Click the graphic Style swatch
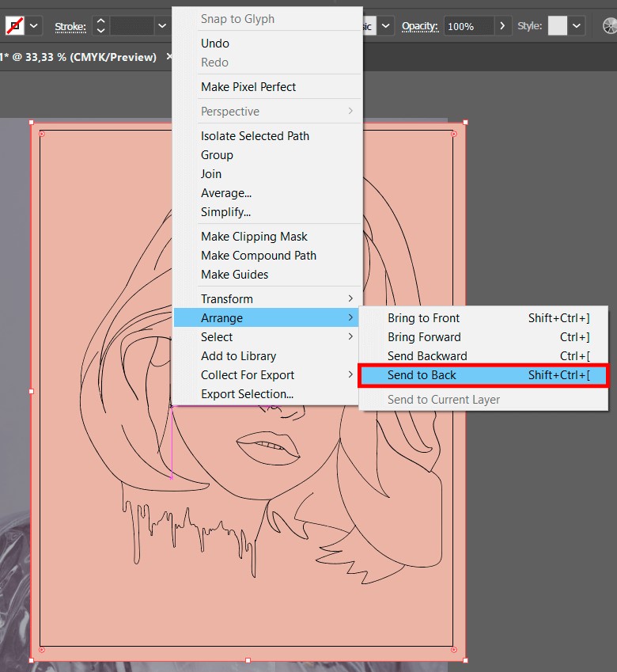This screenshot has height=672, width=617. 558,26
